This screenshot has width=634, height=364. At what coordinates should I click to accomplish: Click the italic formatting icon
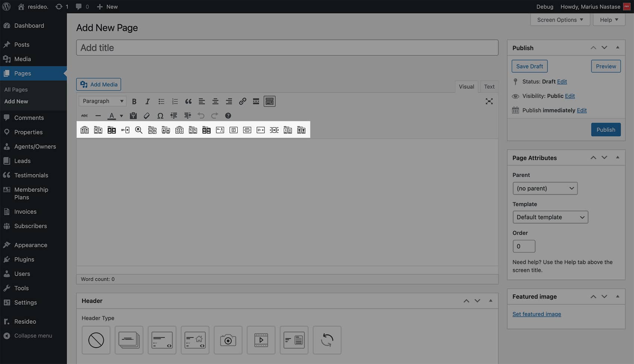[x=148, y=101]
